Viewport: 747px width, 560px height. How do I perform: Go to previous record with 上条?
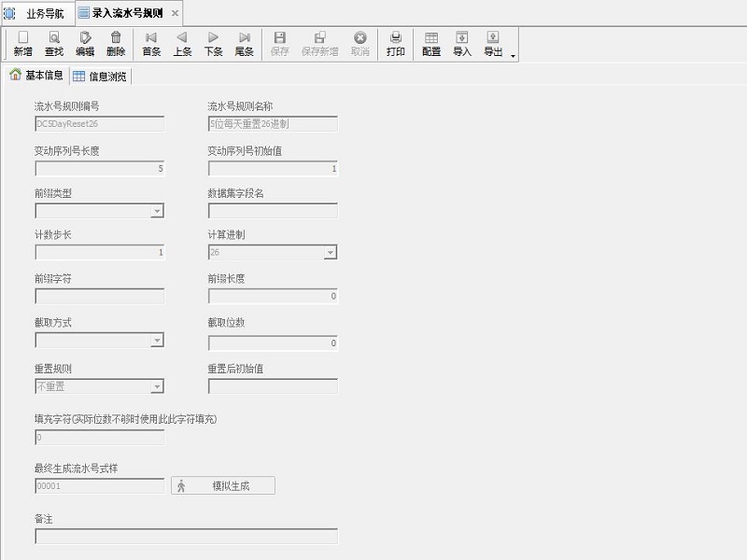[x=182, y=44]
